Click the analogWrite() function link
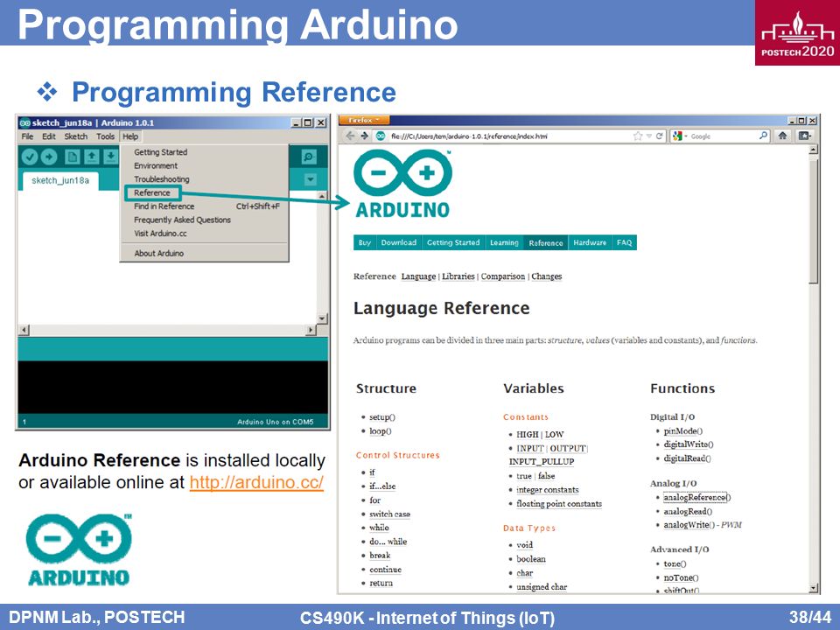Viewport: 840px width, 630px height. point(689,525)
